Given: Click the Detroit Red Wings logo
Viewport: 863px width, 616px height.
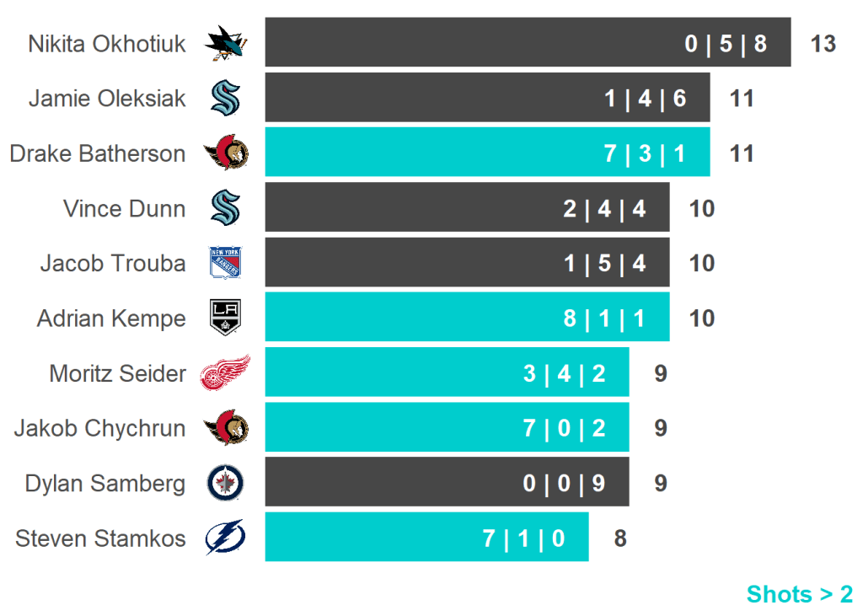Looking at the screenshot, I should (x=225, y=372).
